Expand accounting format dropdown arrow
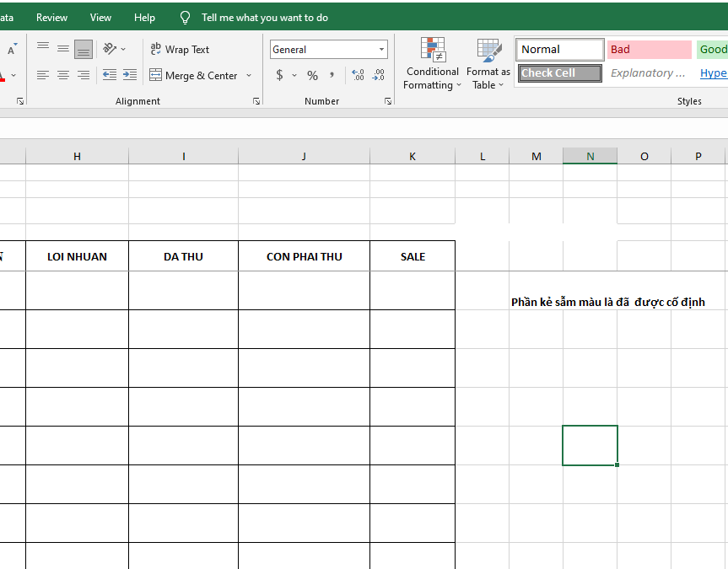This screenshot has width=728, height=569. coord(294,75)
